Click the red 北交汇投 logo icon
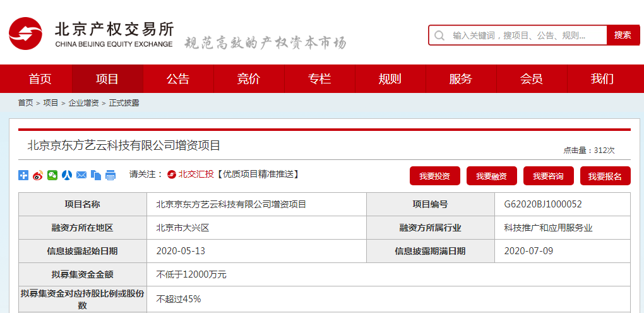Image resolution: width=644 pixels, height=313 pixels. pos(172,175)
